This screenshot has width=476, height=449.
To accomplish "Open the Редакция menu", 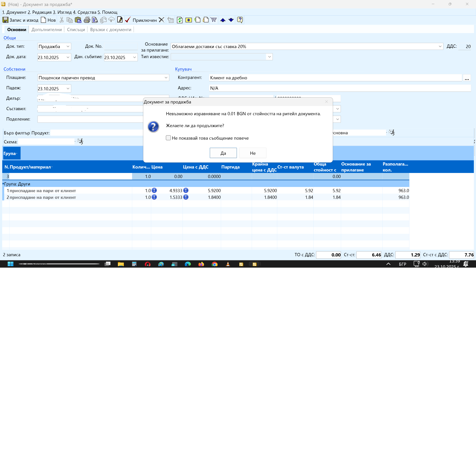I will pos(40,12).
